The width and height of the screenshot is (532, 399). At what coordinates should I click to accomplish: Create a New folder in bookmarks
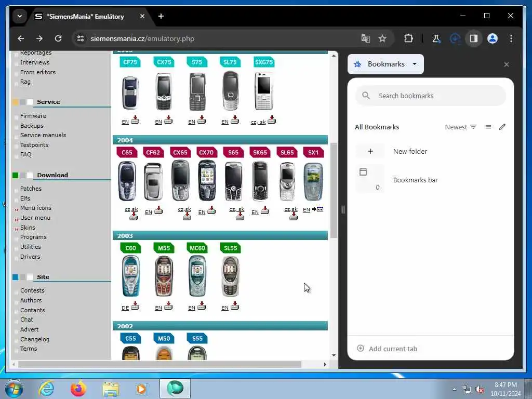click(x=431, y=151)
